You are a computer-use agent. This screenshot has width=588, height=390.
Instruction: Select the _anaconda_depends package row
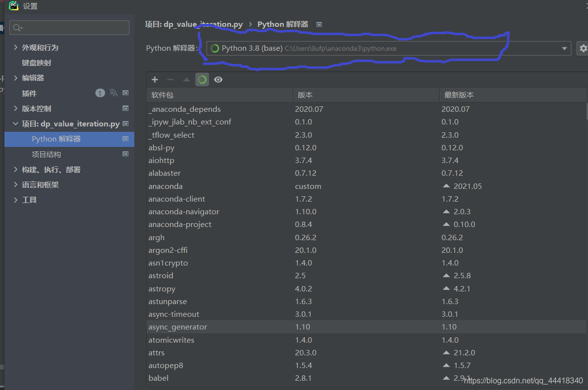click(366, 109)
